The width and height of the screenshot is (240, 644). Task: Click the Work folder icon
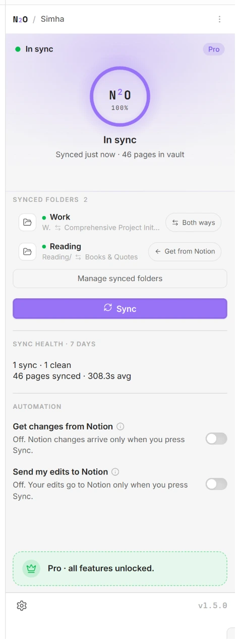click(27, 222)
